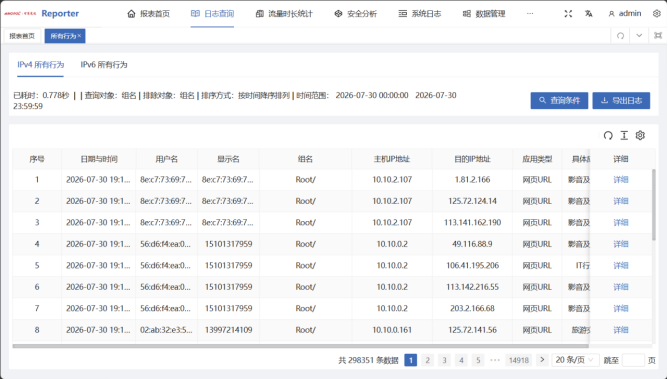
Task: Click the 用户名 column header
Action: coord(167,159)
